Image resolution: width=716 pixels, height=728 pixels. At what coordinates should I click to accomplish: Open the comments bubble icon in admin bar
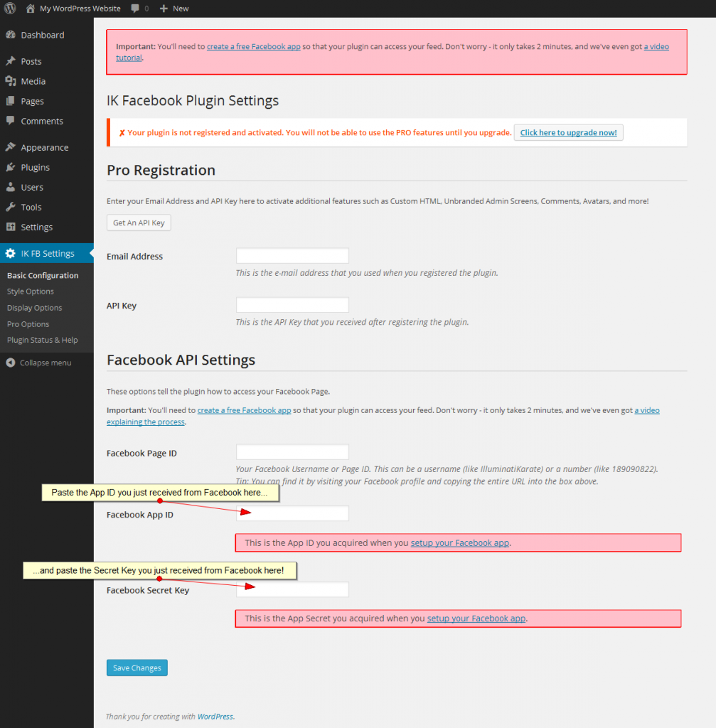point(135,9)
